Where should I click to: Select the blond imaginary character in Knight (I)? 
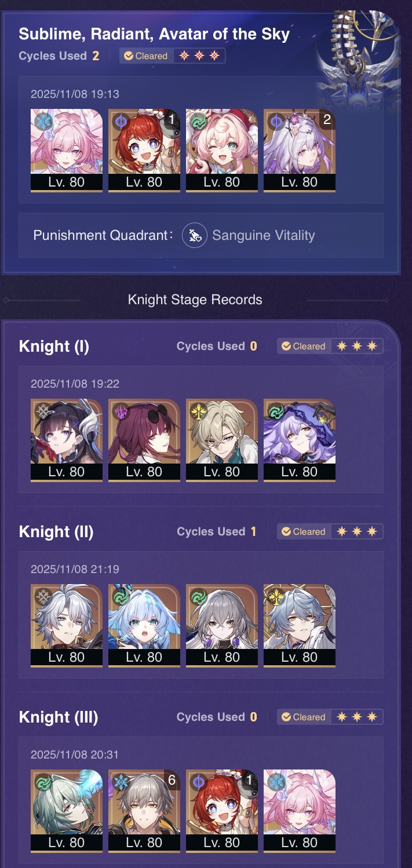(222, 440)
